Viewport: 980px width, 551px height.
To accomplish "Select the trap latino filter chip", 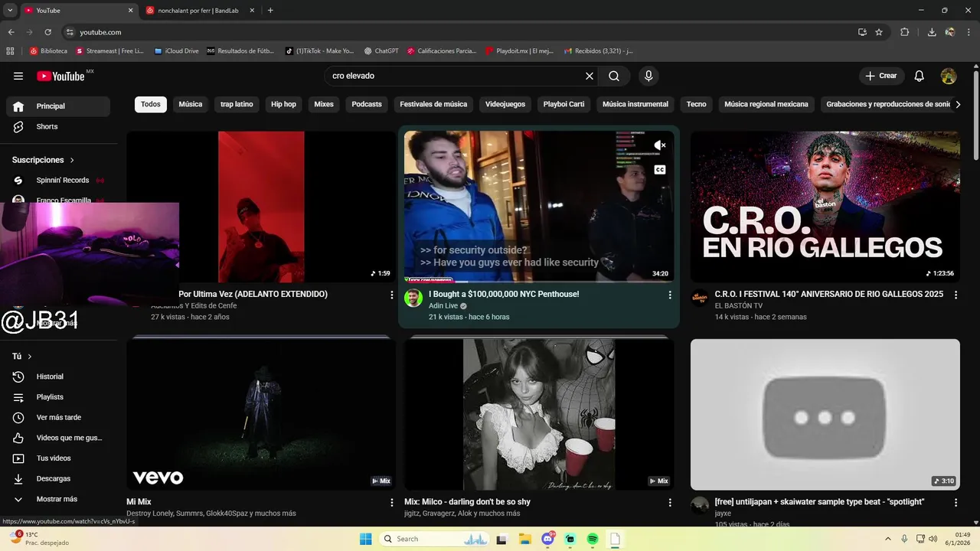I will click(x=237, y=104).
